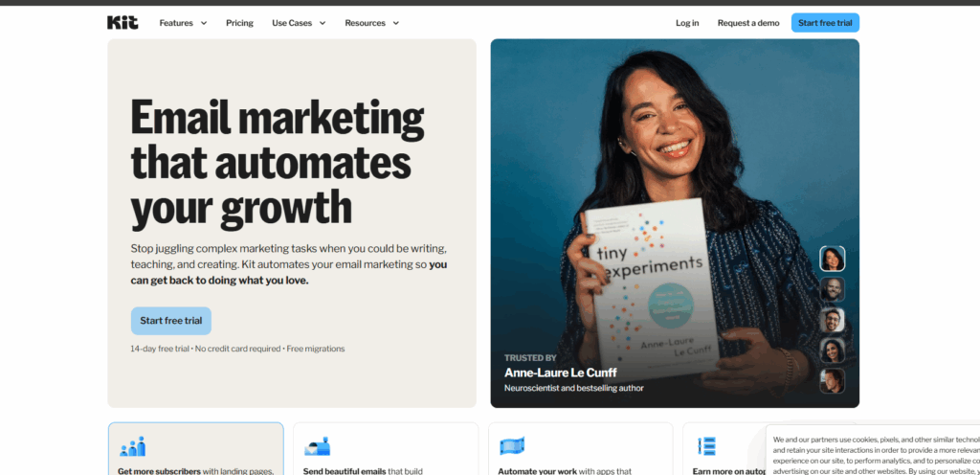This screenshot has width=980, height=475.
Task: Select the fifth creator avatar at bottom
Action: pyautogui.click(x=832, y=381)
